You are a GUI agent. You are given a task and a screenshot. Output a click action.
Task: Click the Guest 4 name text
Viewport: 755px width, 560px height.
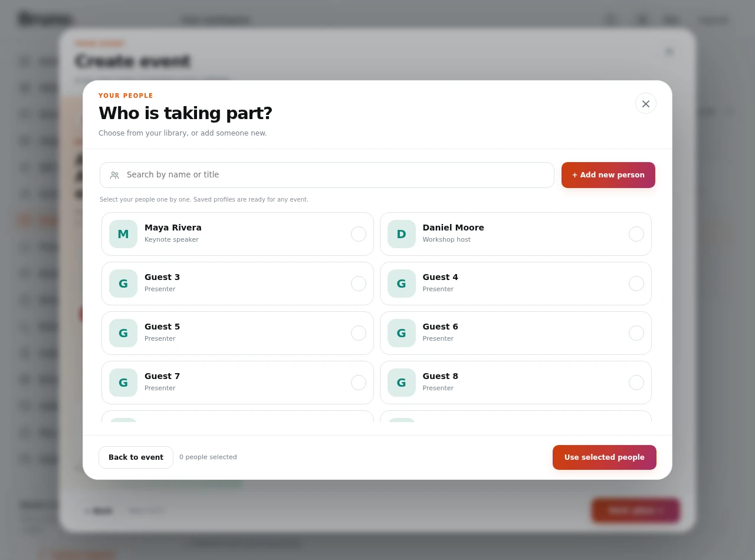click(440, 277)
